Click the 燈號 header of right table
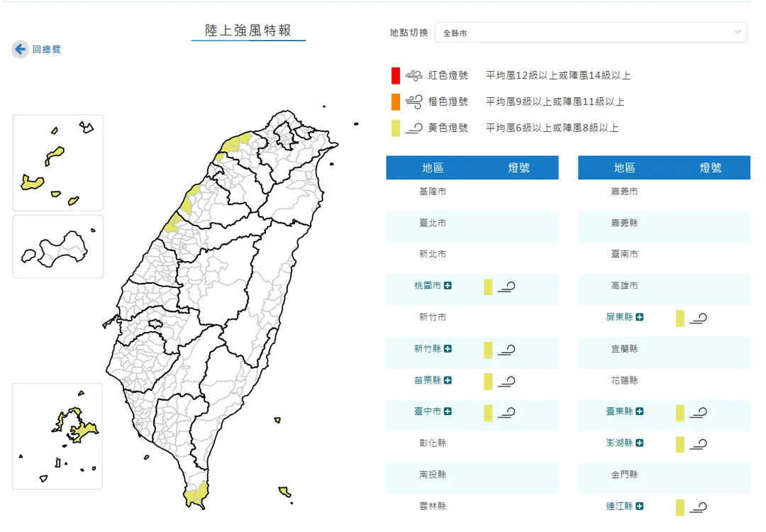Image resolution: width=766 pixels, height=532 pixels. click(710, 168)
